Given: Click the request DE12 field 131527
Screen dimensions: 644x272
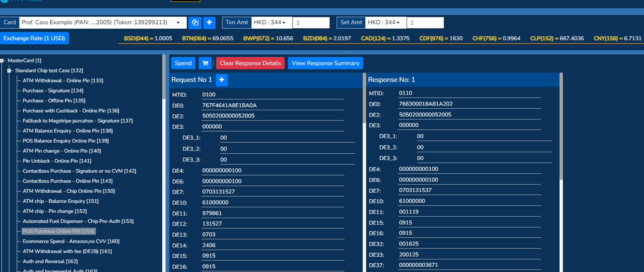Looking at the screenshot, I should (x=273, y=224).
